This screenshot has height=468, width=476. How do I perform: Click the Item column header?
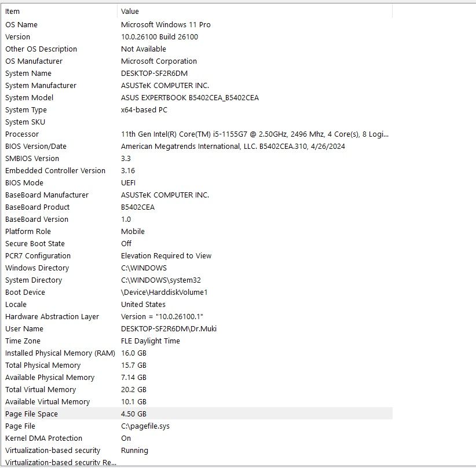[60, 11]
